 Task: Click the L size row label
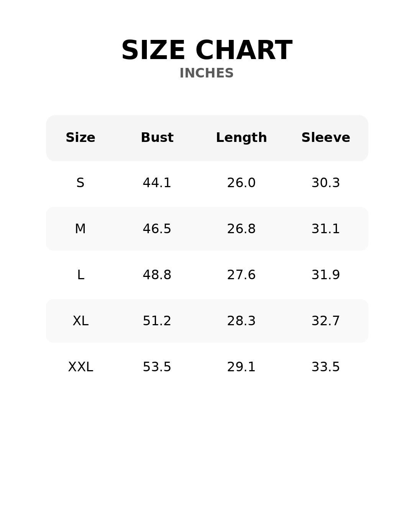tap(80, 275)
